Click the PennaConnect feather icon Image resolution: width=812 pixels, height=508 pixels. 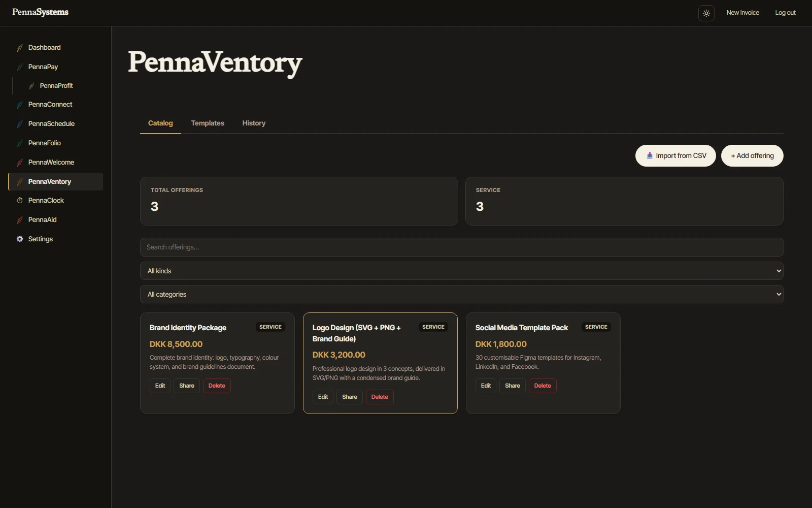click(20, 105)
